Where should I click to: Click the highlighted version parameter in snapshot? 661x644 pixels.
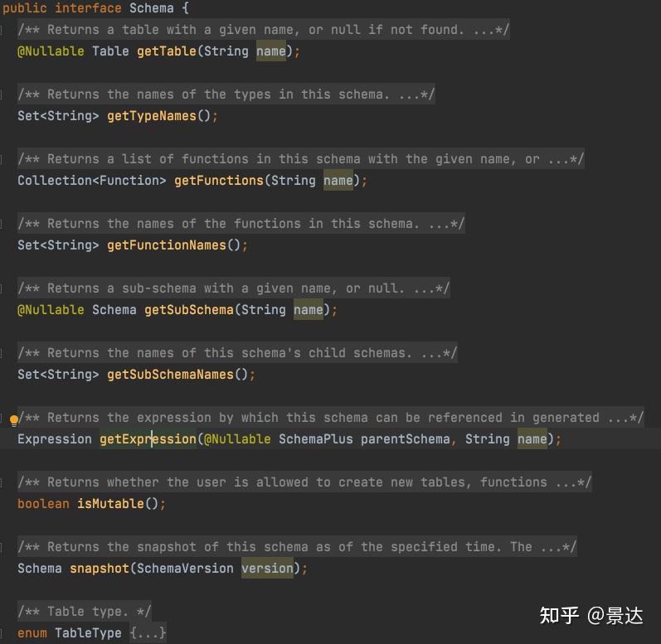267,569
